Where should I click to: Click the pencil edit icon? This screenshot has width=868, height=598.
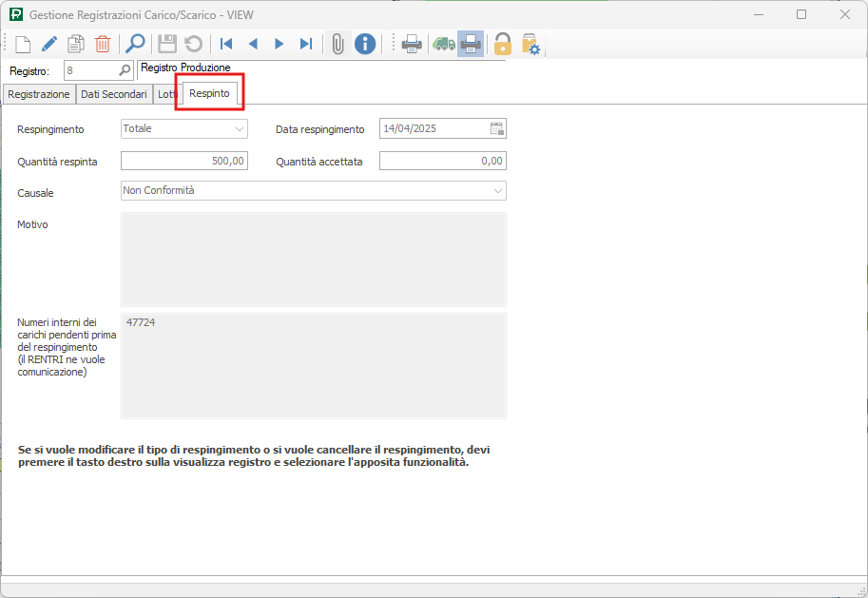coord(48,44)
